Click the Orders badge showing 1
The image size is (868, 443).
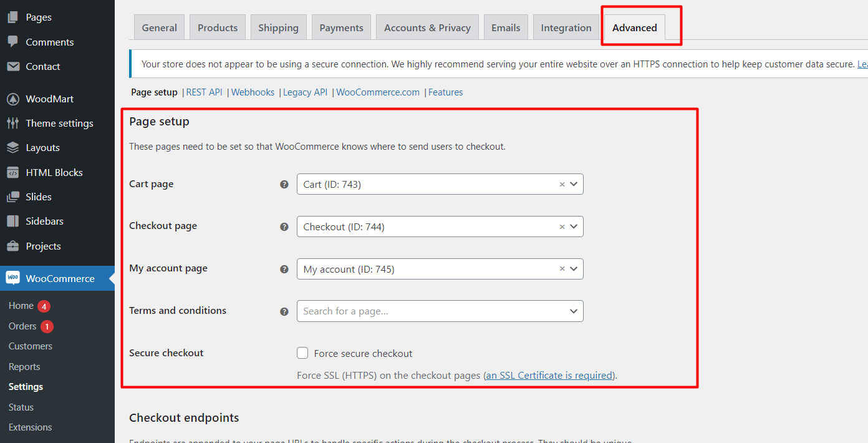(47, 326)
